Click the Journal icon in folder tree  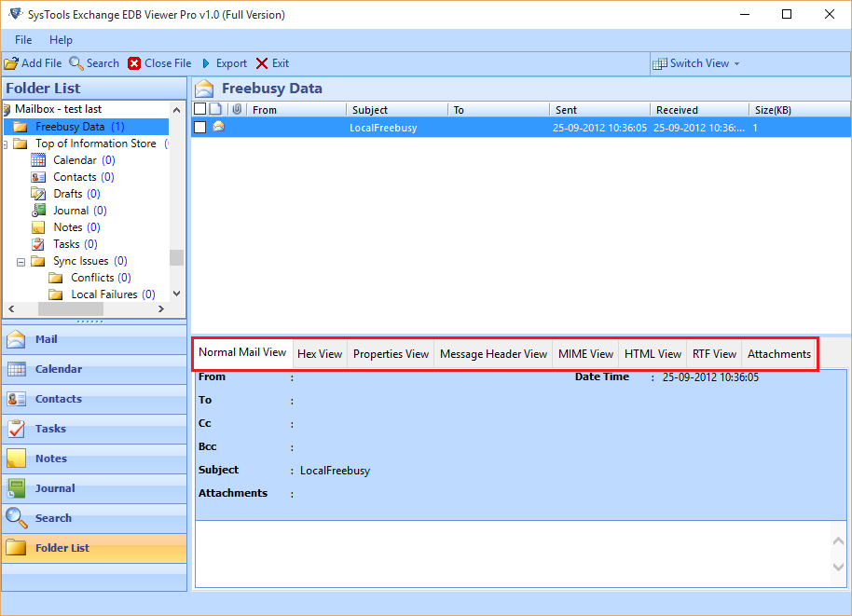[x=38, y=211]
